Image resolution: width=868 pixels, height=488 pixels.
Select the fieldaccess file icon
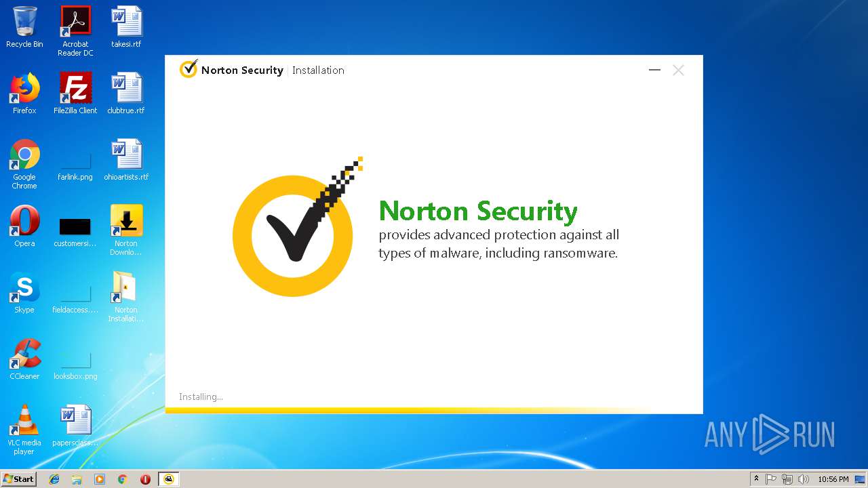point(75,298)
